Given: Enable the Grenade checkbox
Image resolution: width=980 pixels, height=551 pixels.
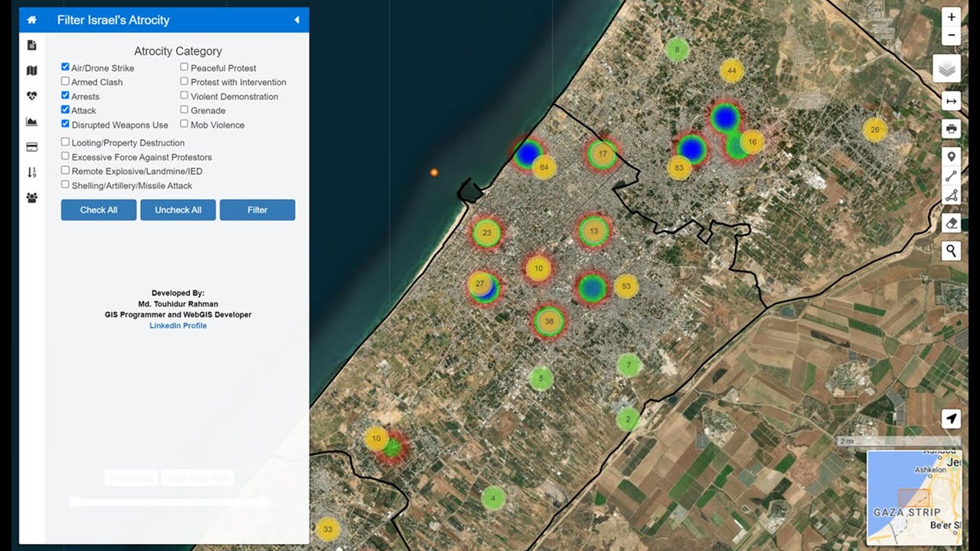Looking at the screenshot, I should pyautogui.click(x=184, y=109).
